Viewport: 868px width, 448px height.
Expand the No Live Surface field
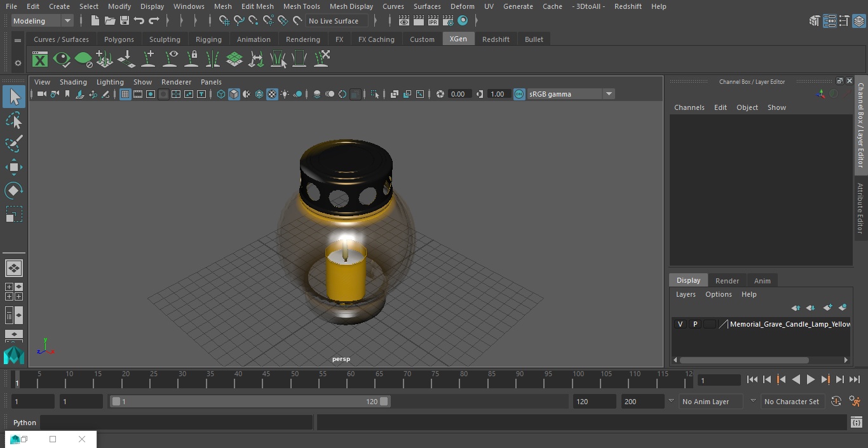(337, 21)
